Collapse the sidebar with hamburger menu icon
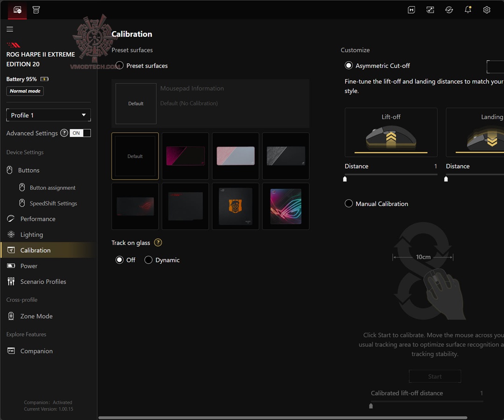 (10, 29)
